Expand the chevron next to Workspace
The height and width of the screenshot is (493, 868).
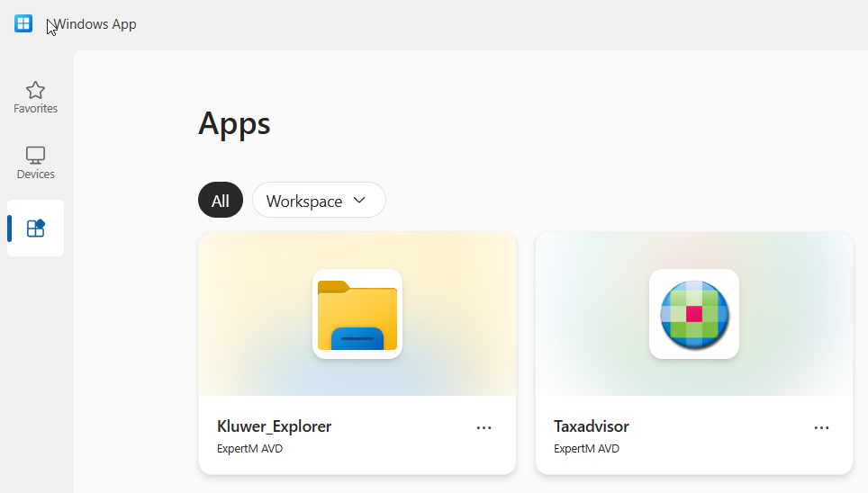click(x=360, y=201)
